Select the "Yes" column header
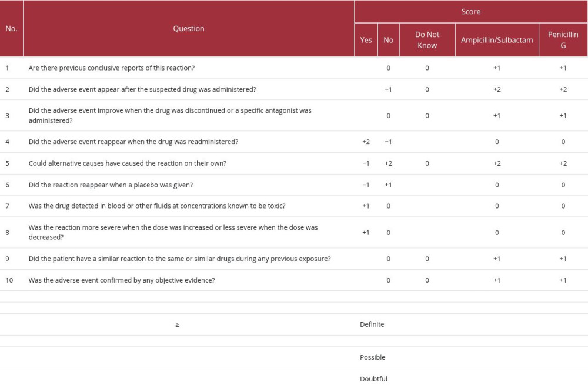 (x=366, y=40)
